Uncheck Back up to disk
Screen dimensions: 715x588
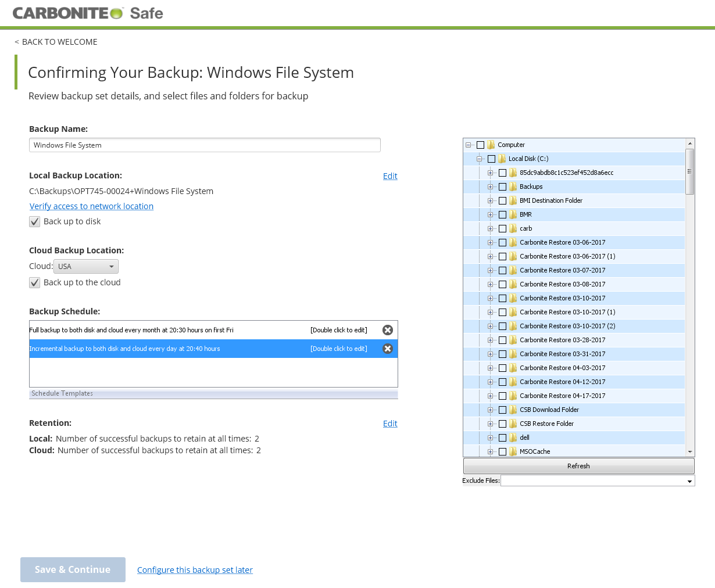(x=34, y=221)
